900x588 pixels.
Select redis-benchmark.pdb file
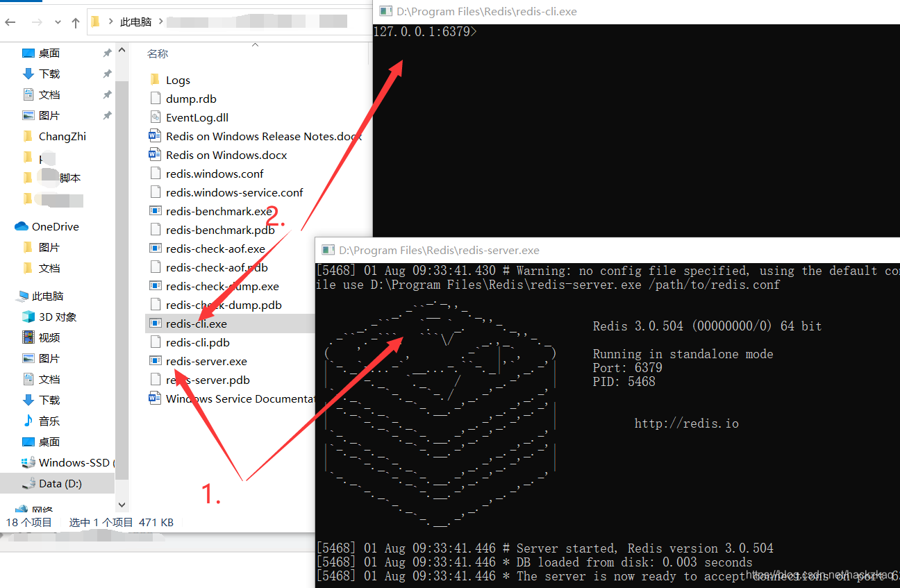[220, 230]
